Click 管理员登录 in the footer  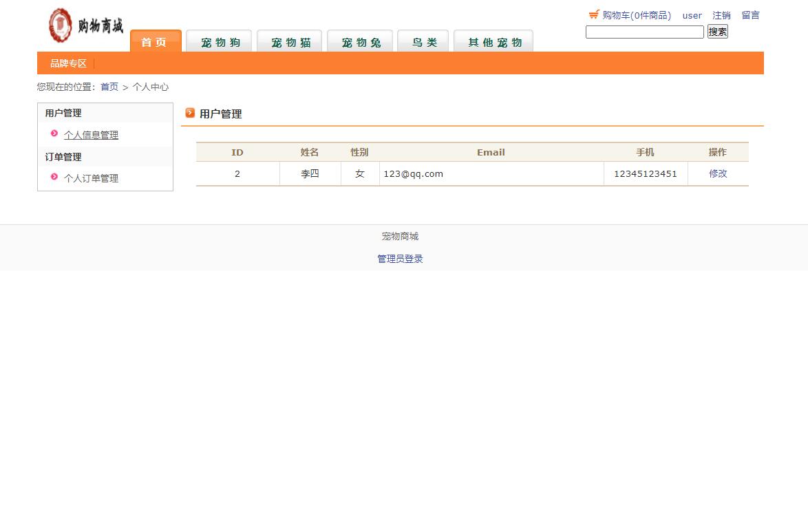(400, 258)
